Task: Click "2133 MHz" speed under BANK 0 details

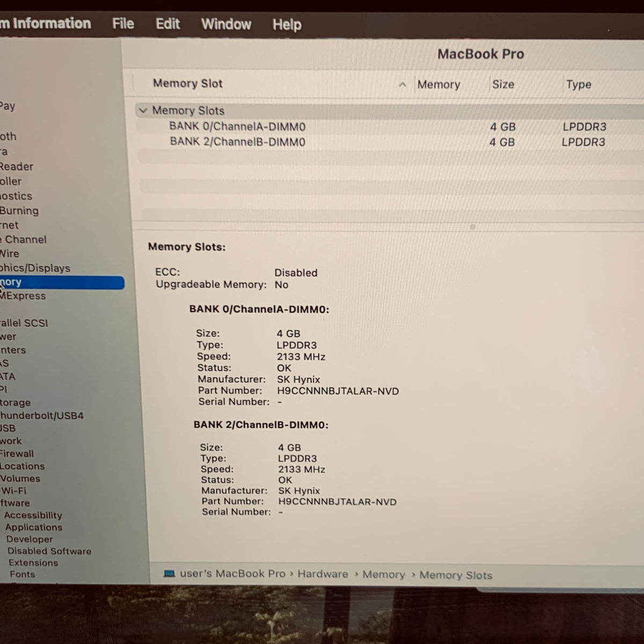Action: tap(301, 357)
